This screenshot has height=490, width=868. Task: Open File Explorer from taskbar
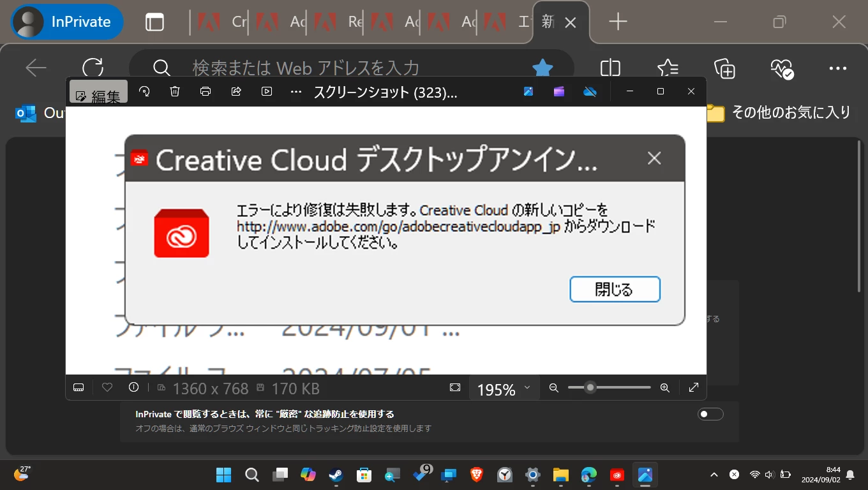[560, 475]
